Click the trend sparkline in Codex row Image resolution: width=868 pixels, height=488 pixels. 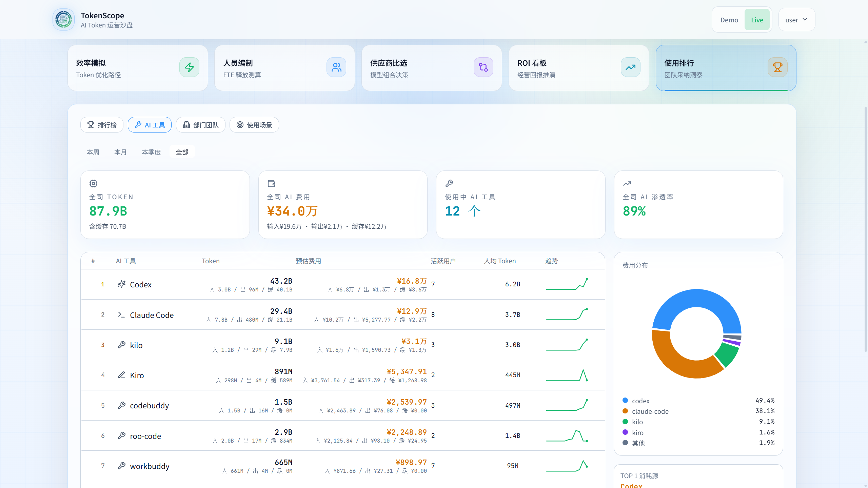coord(567,284)
